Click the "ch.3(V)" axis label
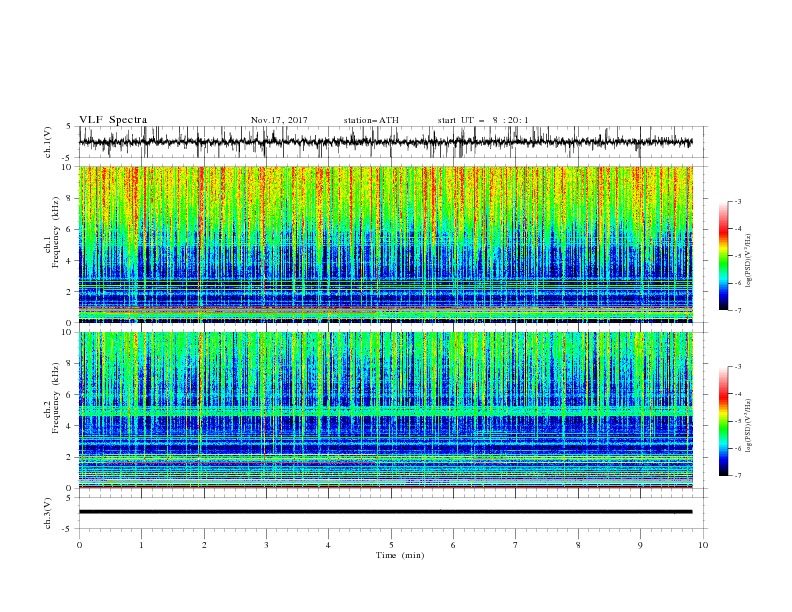792x612 pixels. 48,513
